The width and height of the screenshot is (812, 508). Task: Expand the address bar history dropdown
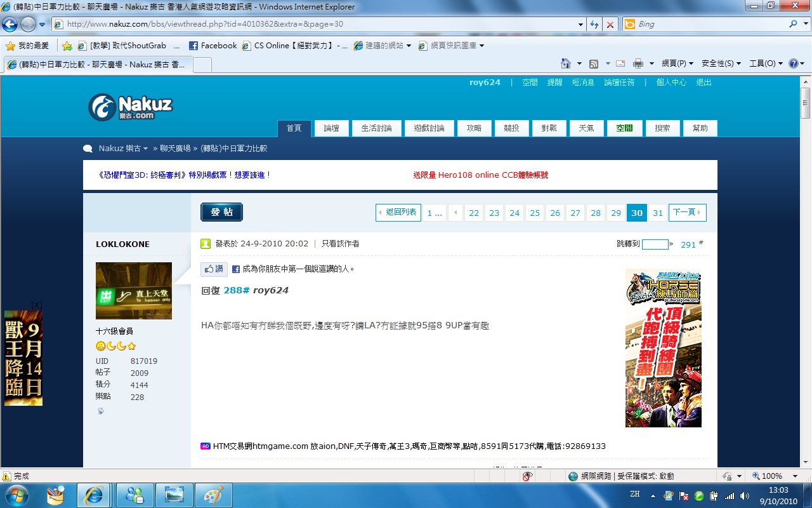pyautogui.click(x=580, y=24)
